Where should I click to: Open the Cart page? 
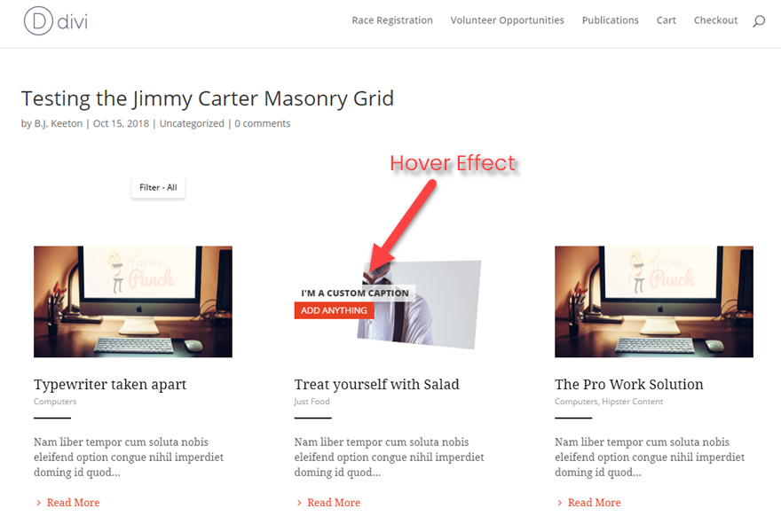pyautogui.click(x=666, y=20)
